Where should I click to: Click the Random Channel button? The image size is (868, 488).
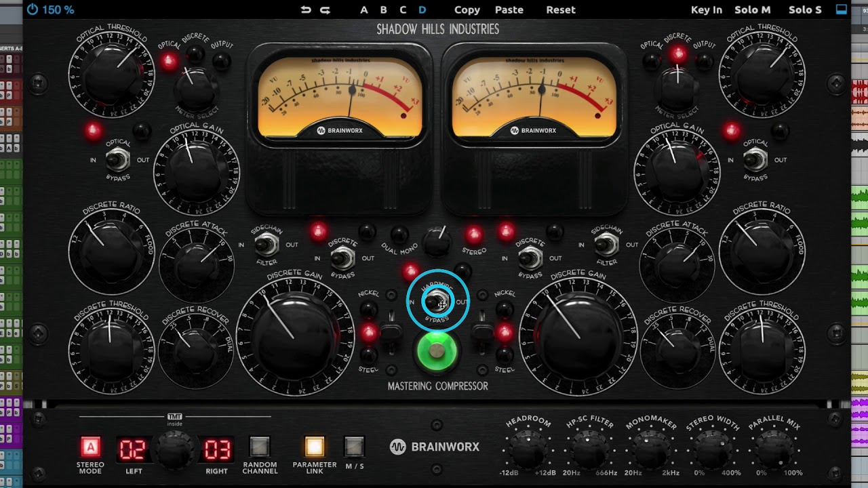pyautogui.click(x=260, y=447)
